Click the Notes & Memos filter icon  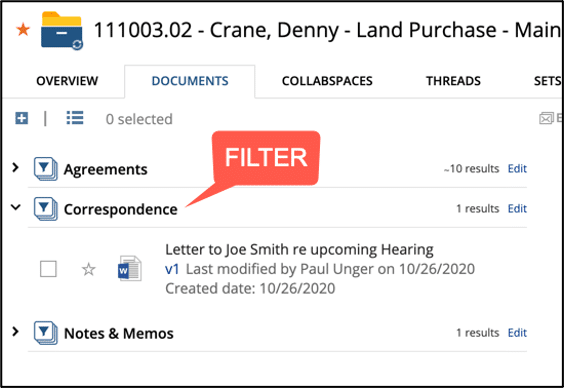click(x=46, y=333)
